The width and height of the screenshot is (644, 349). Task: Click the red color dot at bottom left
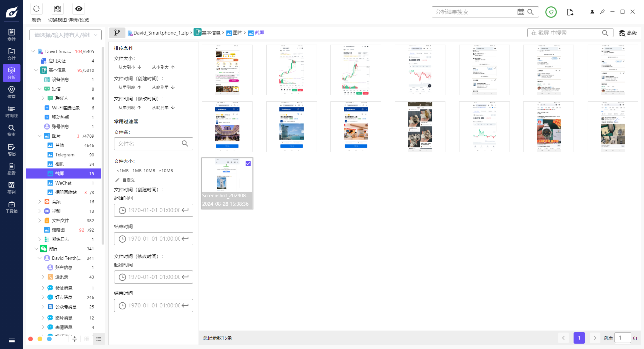pyautogui.click(x=31, y=339)
